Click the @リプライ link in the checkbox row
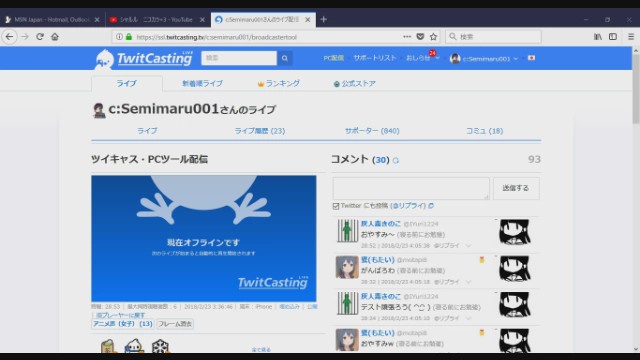The height and width of the screenshot is (360, 640). coord(408,206)
